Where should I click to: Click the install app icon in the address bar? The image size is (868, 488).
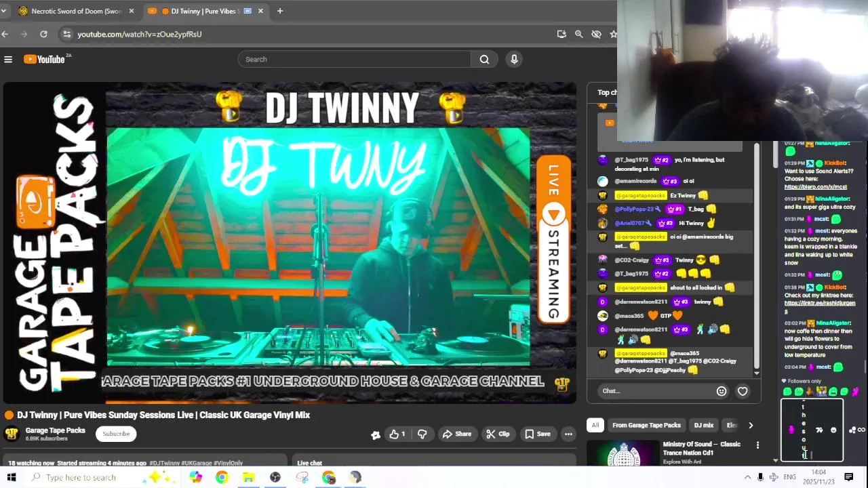pyautogui.click(x=561, y=34)
